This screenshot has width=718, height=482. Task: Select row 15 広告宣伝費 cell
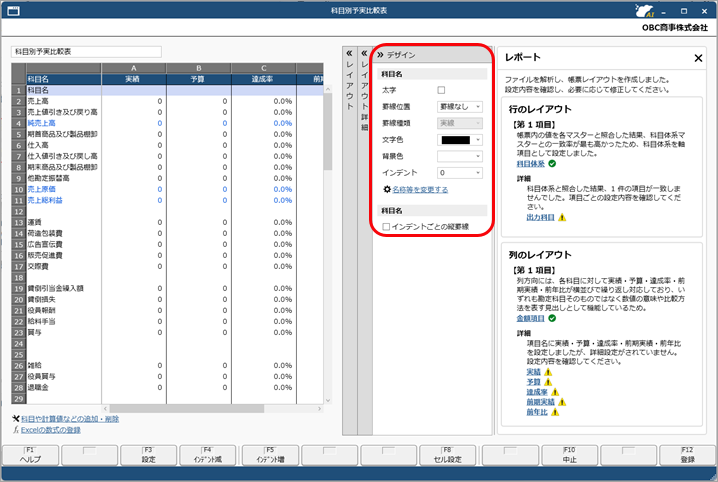click(64, 244)
